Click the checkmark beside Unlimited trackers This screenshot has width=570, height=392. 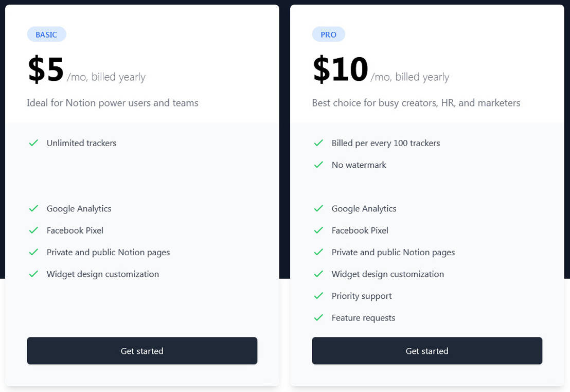(x=33, y=143)
